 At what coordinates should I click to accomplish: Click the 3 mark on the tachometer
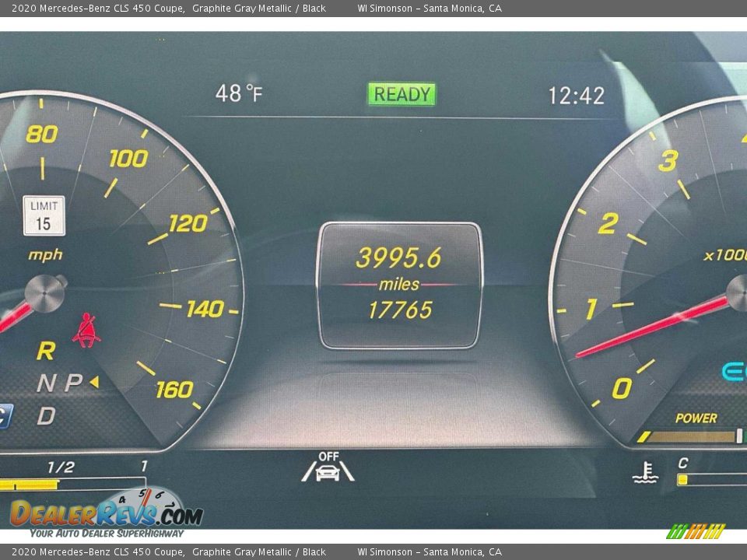[x=668, y=161]
